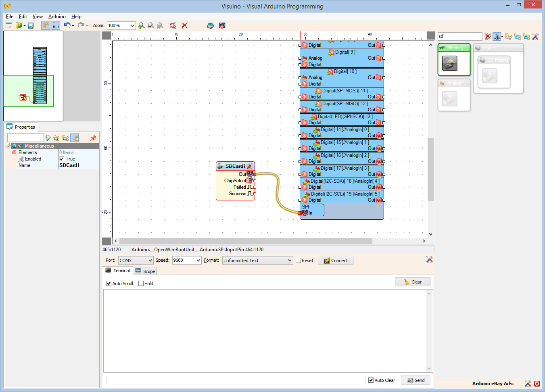Open a project using the Open folder icon
Image resolution: width=545 pixels, height=392 pixels.
click(x=18, y=25)
